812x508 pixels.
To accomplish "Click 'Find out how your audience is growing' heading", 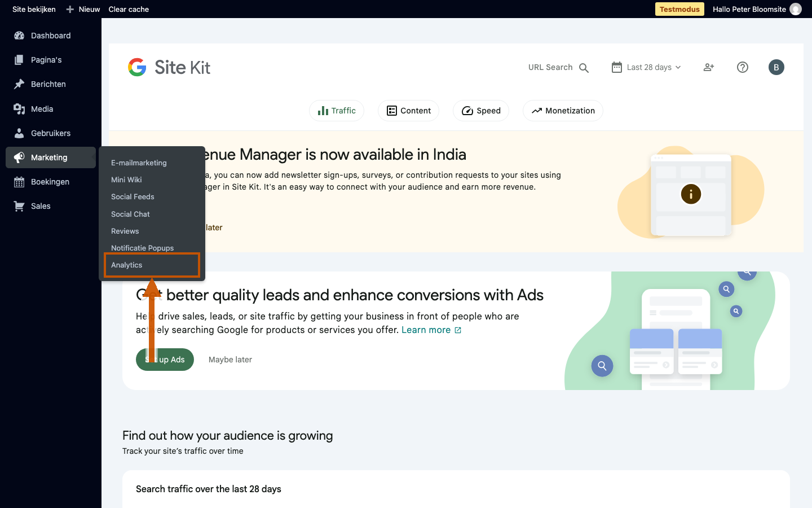I will (228, 436).
